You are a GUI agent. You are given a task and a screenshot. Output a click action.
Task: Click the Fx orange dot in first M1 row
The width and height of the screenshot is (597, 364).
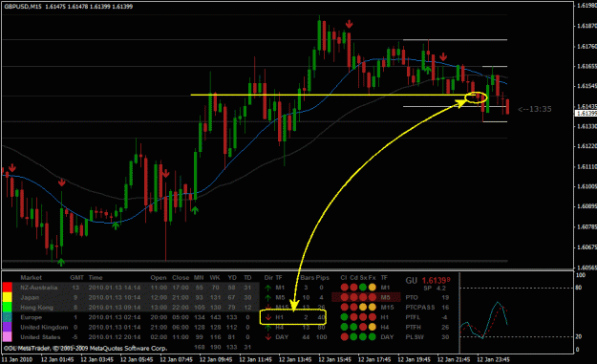(372, 288)
